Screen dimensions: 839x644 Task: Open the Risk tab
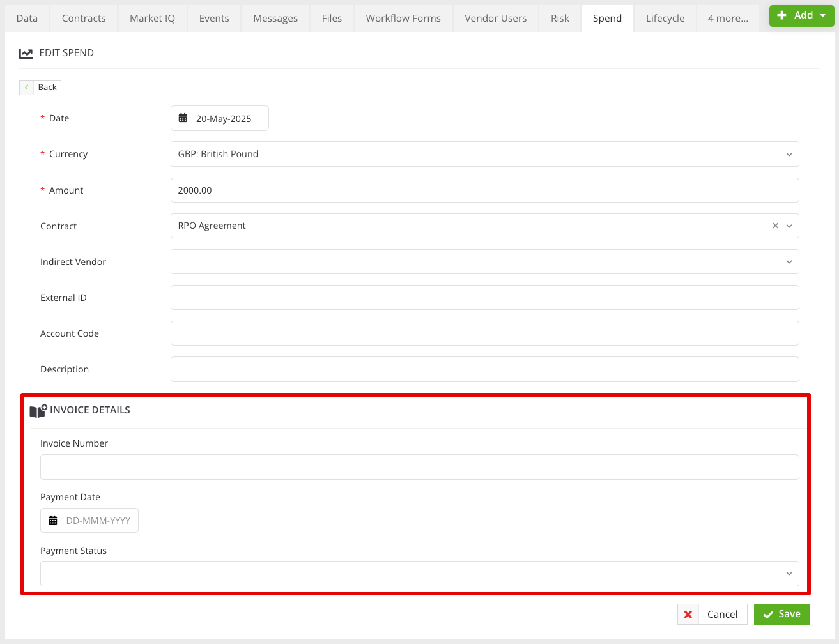[x=560, y=19]
